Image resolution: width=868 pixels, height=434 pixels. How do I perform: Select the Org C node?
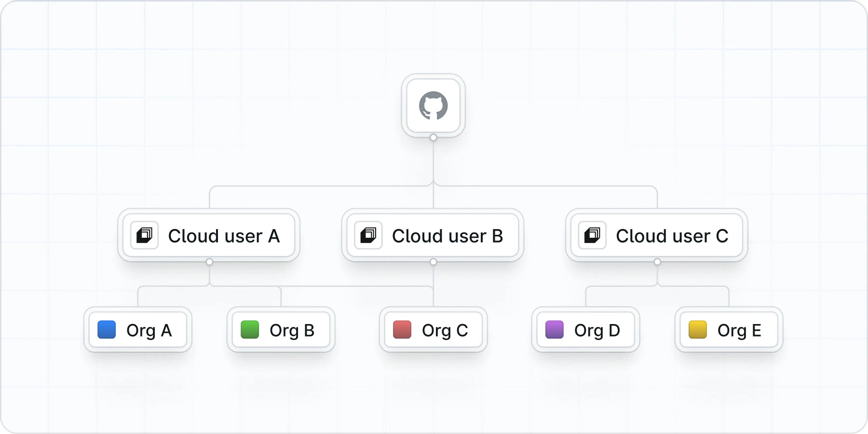click(x=433, y=330)
